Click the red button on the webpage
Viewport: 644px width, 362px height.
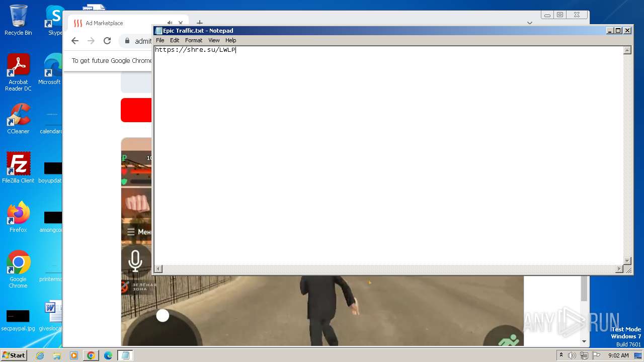coord(136,110)
